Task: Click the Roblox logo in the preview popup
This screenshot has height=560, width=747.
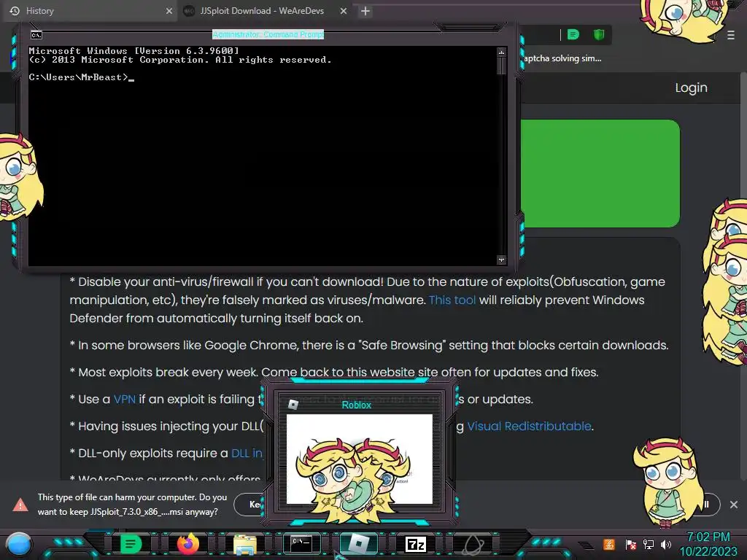Action: (x=293, y=404)
